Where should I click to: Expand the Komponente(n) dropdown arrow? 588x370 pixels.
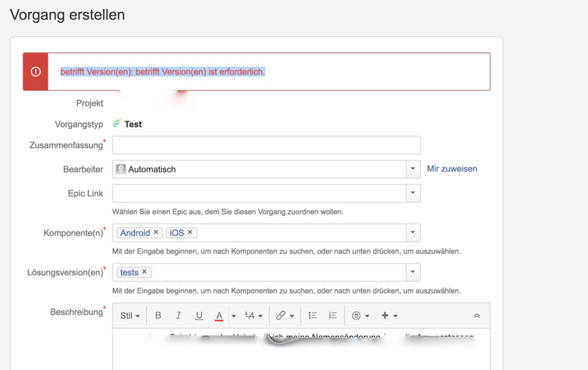coord(413,233)
